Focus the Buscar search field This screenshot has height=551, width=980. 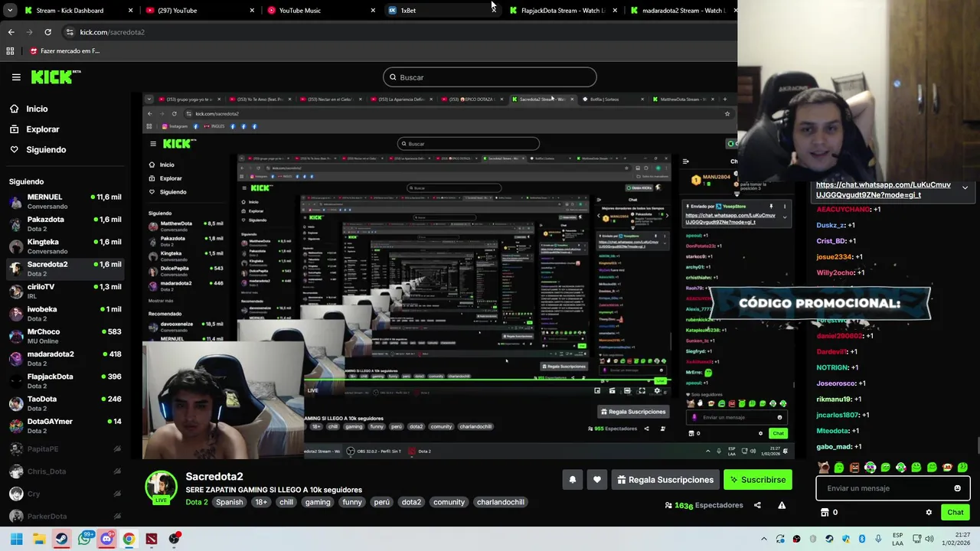(x=490, y=77)
